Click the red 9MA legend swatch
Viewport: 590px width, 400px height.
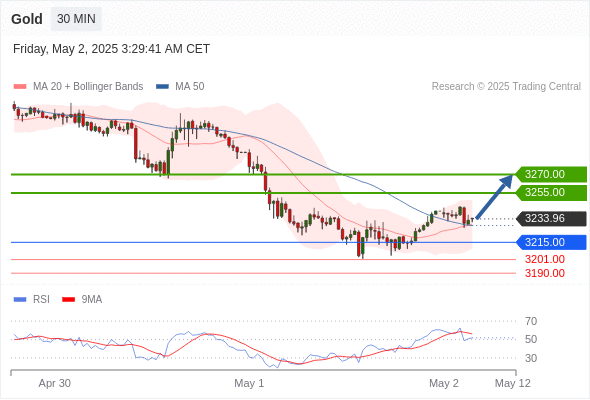point(68,300)
